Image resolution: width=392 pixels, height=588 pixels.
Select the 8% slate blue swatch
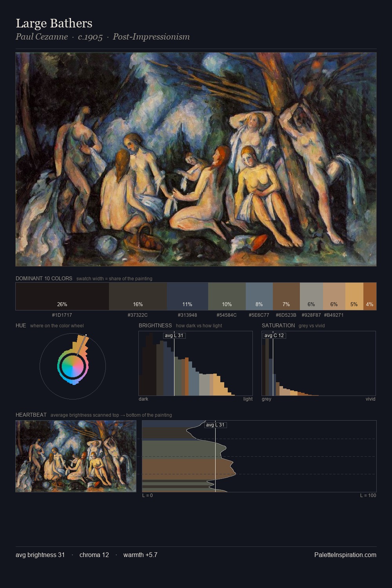259,296
